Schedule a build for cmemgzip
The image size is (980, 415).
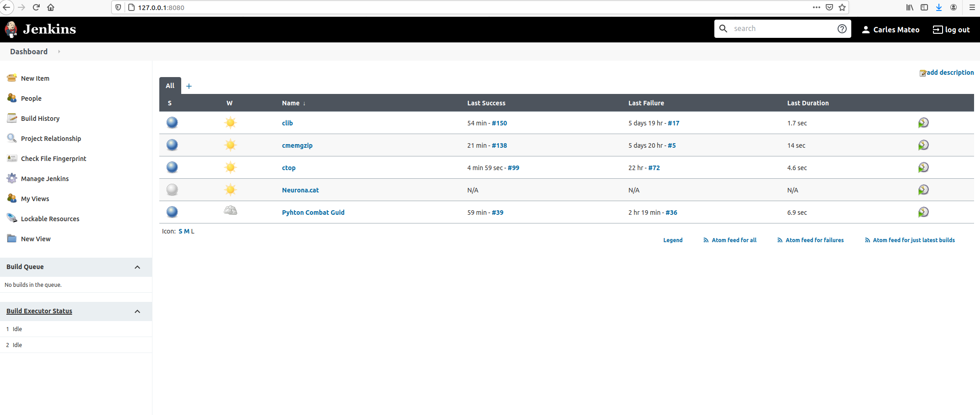coord(923,145)
